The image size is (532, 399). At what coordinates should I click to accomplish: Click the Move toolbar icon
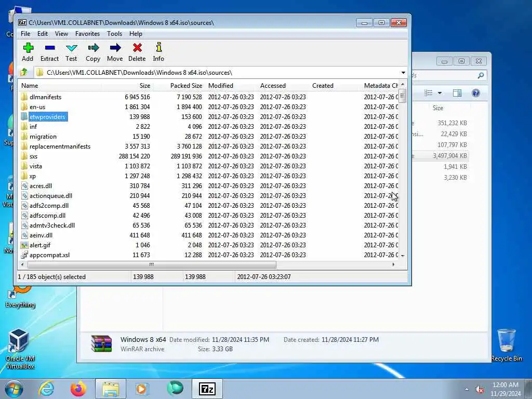115,47
